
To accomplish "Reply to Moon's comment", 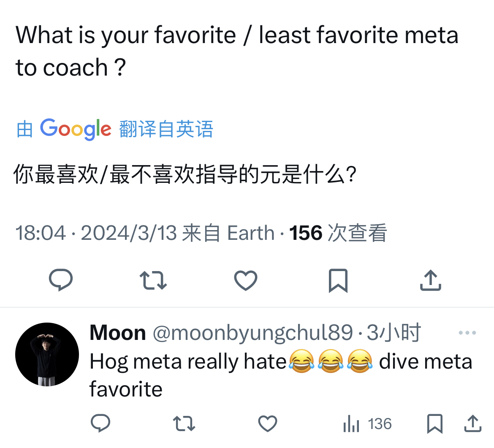I will click(100, 424).
